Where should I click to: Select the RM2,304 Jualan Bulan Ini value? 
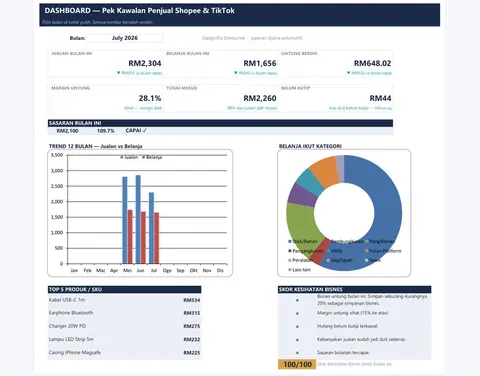(x=145, y=63)
